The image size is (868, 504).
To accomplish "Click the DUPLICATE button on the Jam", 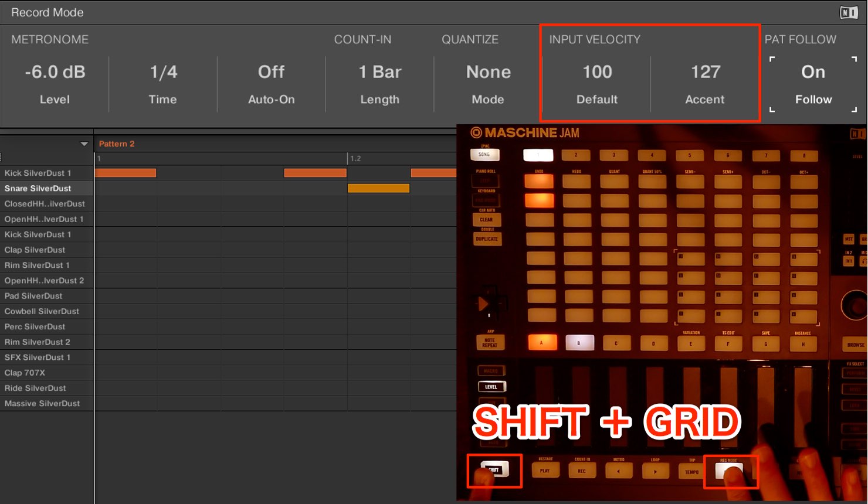I will (x=487, y=239).
